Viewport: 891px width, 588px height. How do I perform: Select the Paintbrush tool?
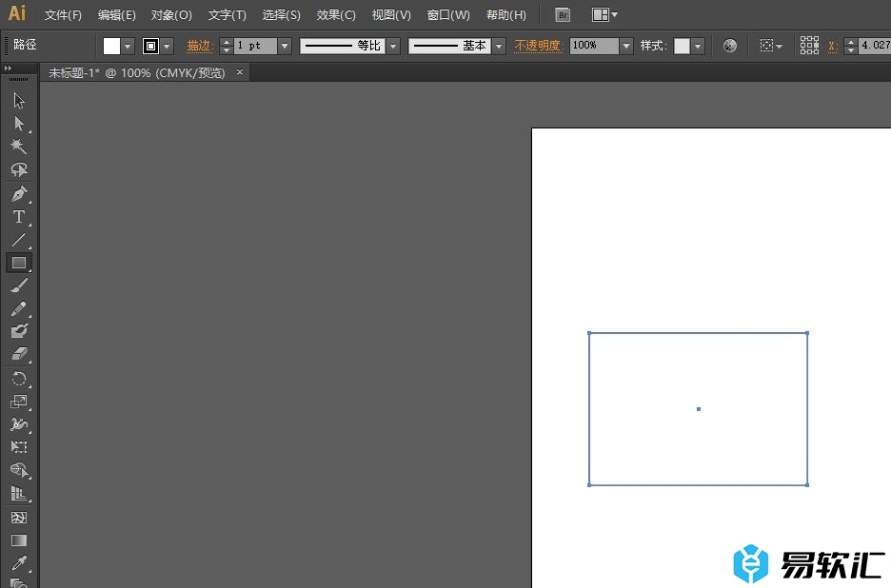click(x=19, y=285)
